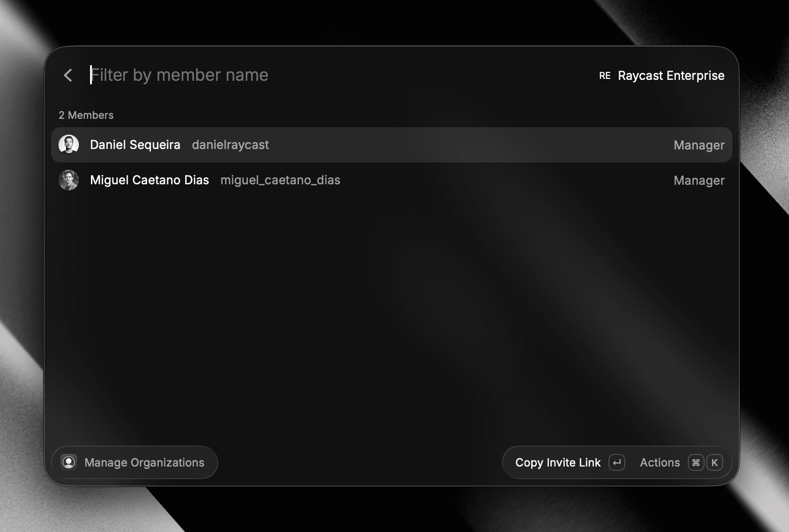The height and width of the screenshot is (532, 789).
Task: Click Manager role for Daniel Sequeira
Action: point(699,145)
